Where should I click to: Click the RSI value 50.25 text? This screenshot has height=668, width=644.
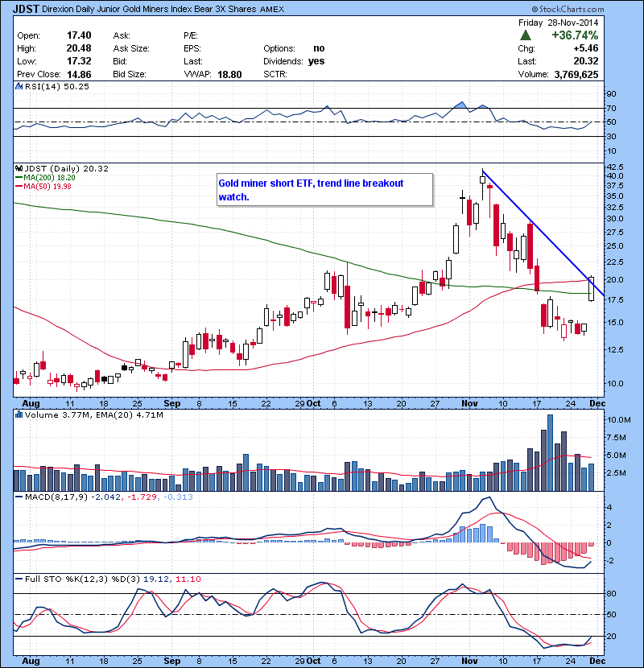coord(76,86)
